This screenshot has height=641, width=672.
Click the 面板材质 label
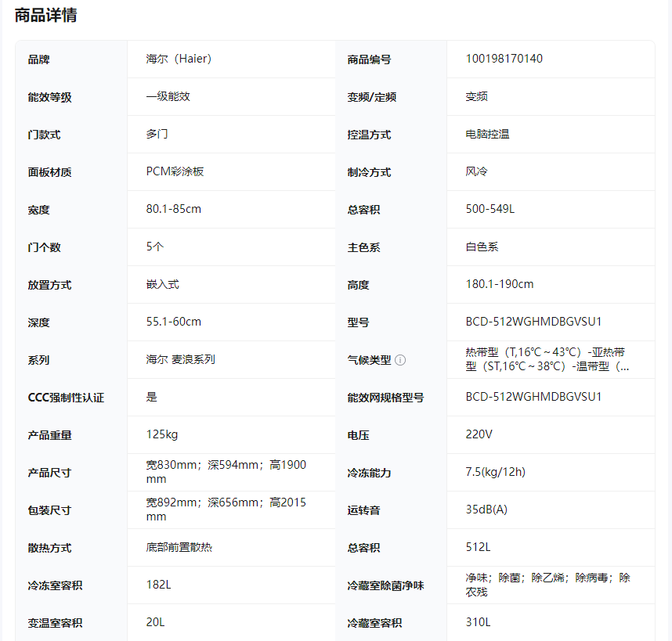(49, 172)
